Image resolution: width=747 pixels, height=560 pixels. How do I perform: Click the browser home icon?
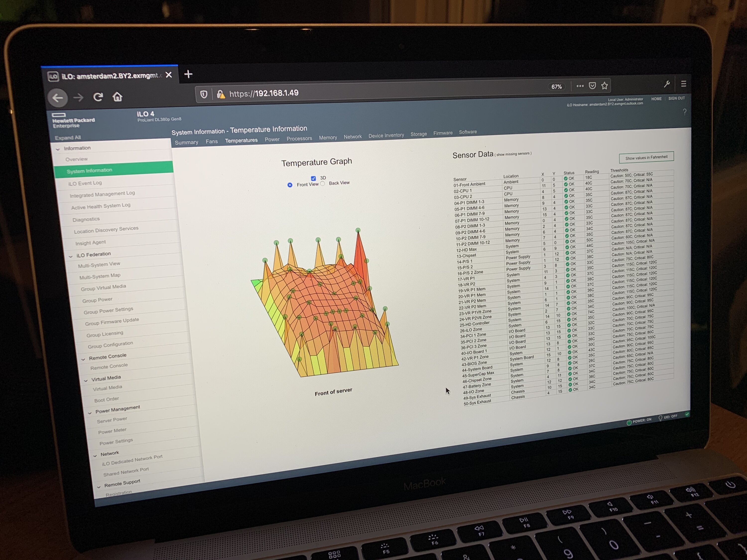[x=117, y=97]
